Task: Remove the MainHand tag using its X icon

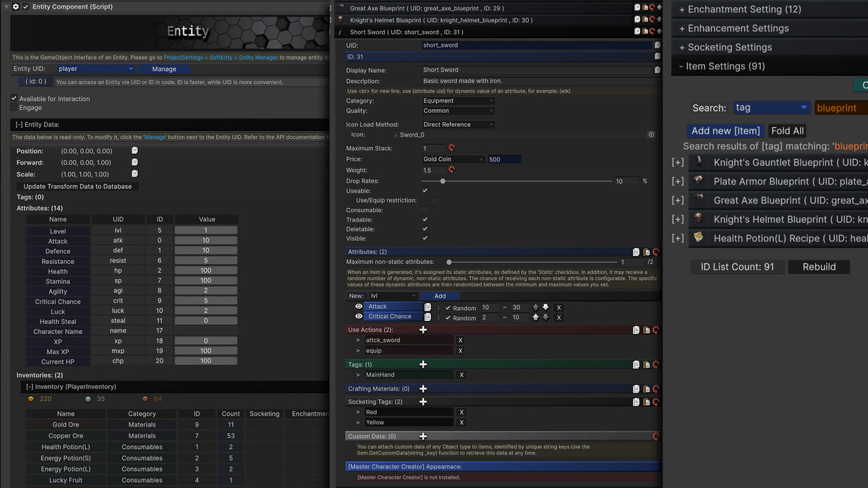Action: tap(461, 374)
